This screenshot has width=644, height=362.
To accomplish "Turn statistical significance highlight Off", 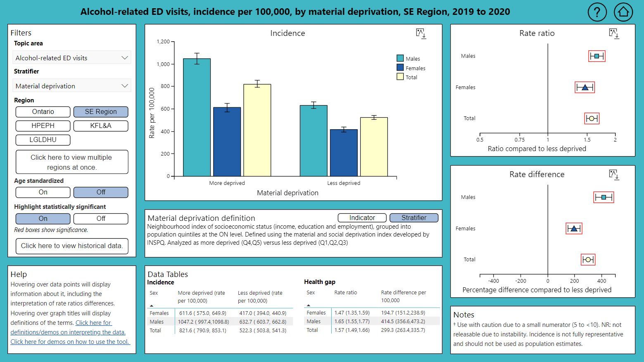I will coord(101,219).
